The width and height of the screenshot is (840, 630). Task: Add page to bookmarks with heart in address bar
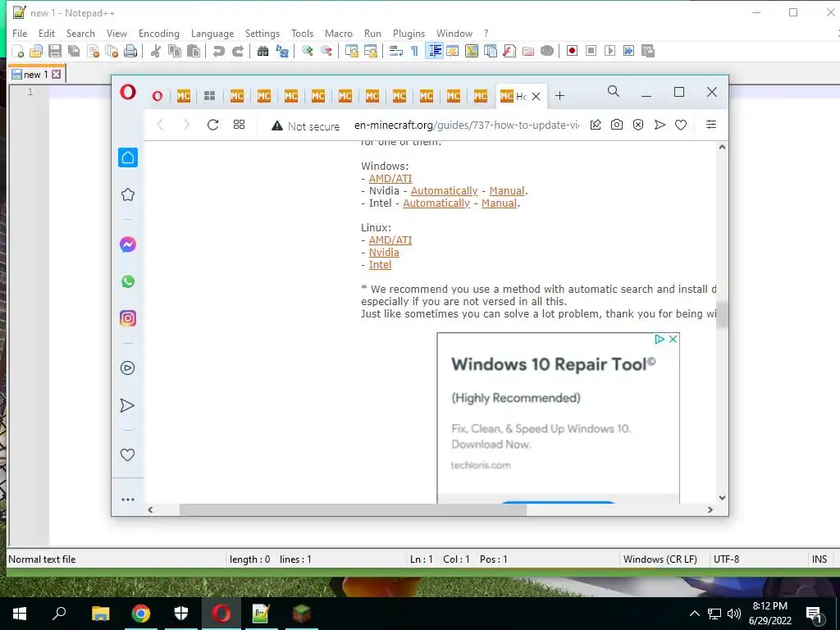(681, 125)
